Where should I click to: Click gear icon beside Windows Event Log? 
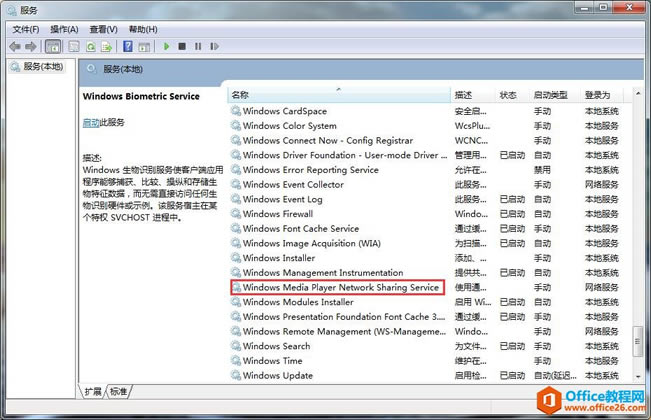coord(236,199)
